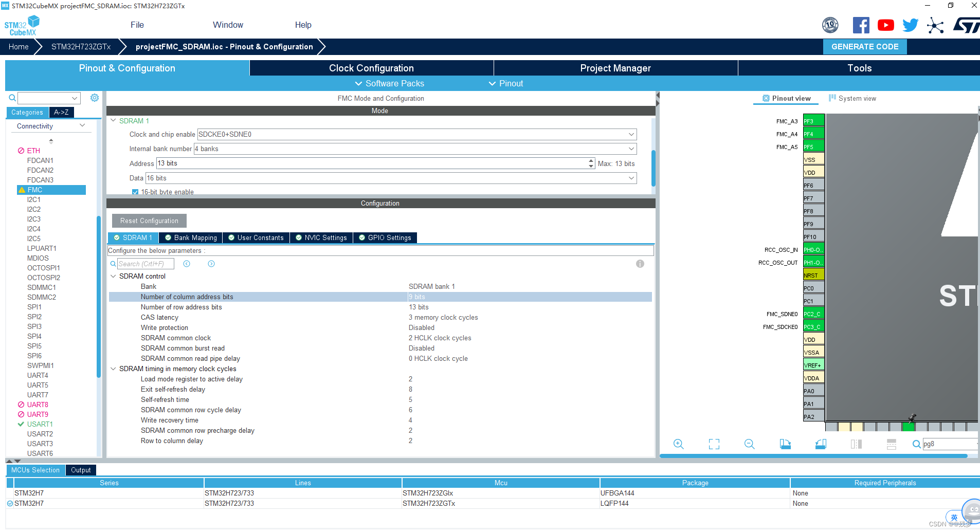Click the STM32H723ZGTx breadcrumb
The image size is (980, 532).
click(81, 46)
